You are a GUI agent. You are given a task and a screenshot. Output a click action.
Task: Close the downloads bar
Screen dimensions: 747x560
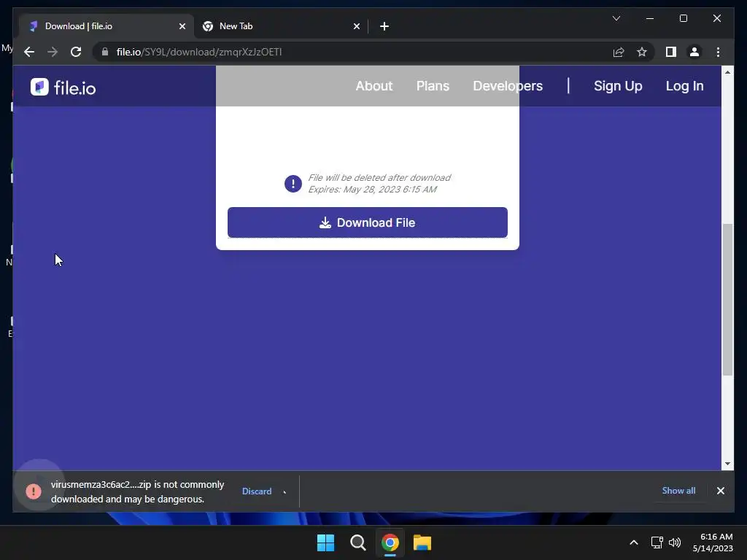pos(720,491)
